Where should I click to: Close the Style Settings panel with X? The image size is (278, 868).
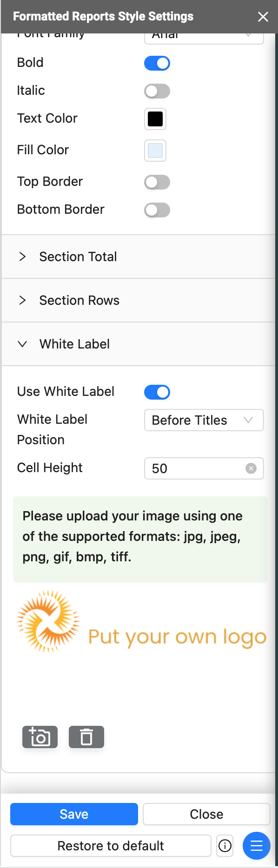[x=263, y=17]
